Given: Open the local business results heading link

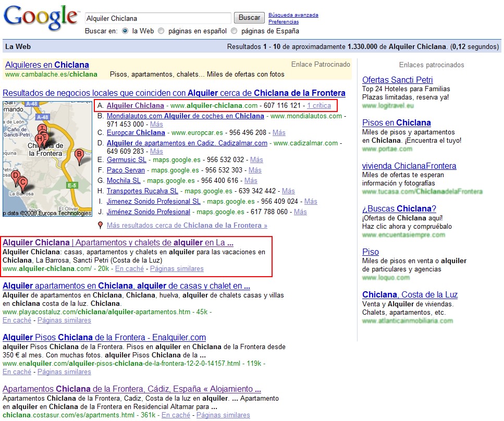Looking at the screenshot, I should (174, 93).
